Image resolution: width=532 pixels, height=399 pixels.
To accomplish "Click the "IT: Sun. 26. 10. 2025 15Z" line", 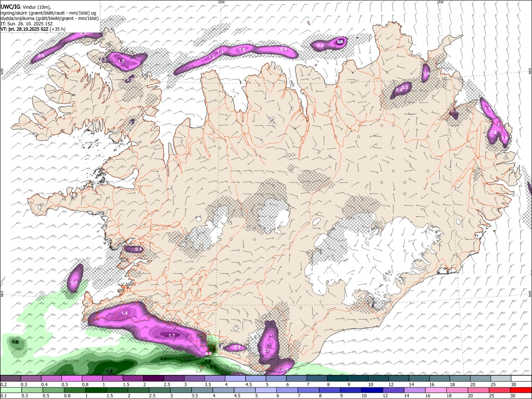I will click(27, 24).
